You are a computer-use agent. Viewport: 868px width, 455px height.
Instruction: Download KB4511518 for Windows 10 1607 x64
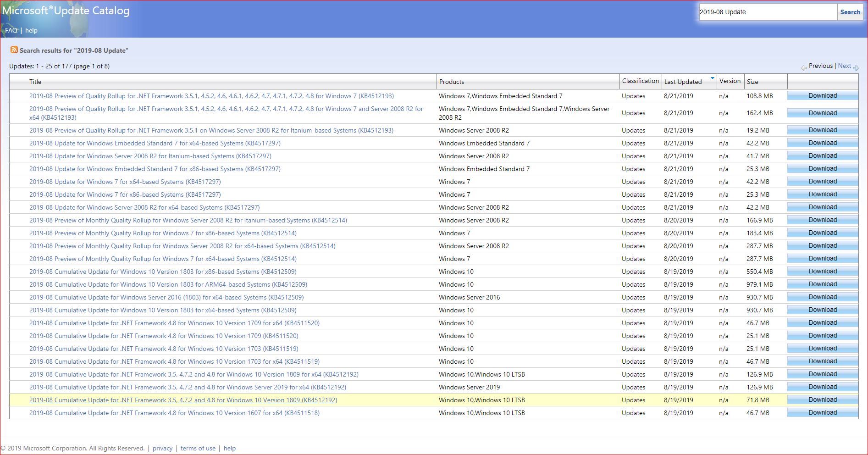pos(823,412)
